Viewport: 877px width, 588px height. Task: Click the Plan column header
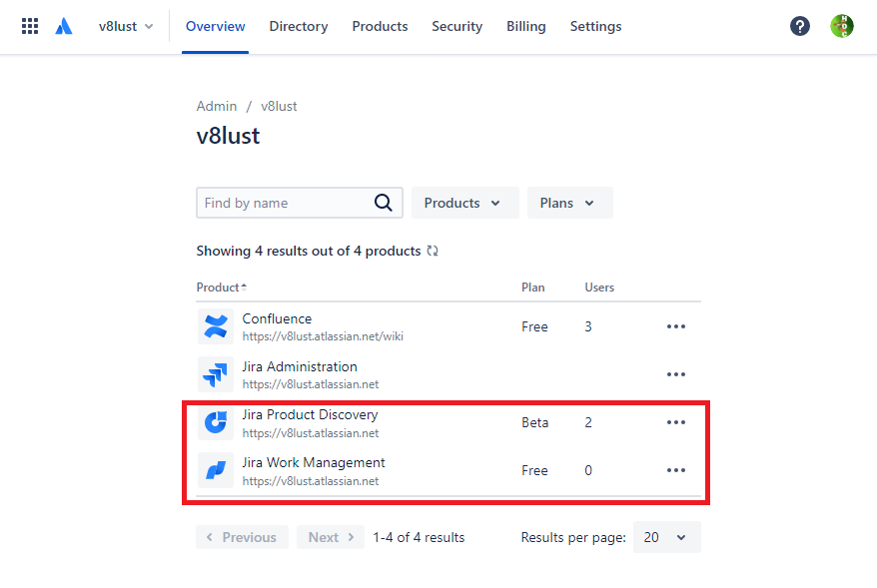coord(533,288)
